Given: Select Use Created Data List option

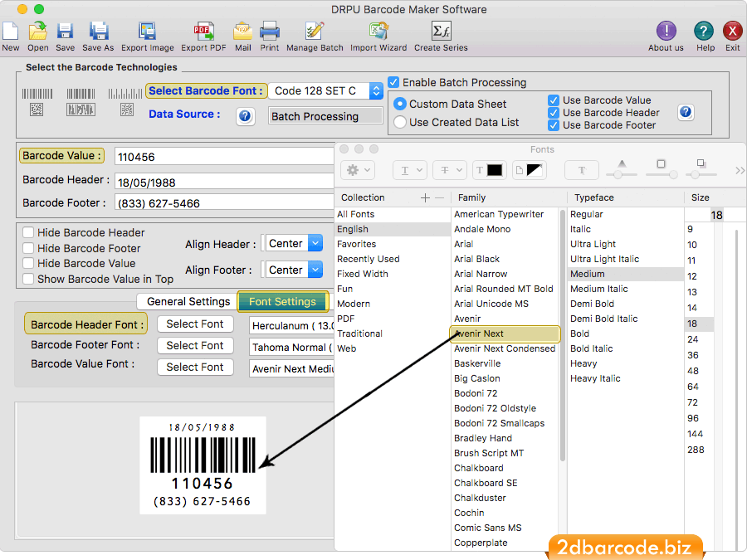Looking at the screenshot, I should click(x=400, y=123).
